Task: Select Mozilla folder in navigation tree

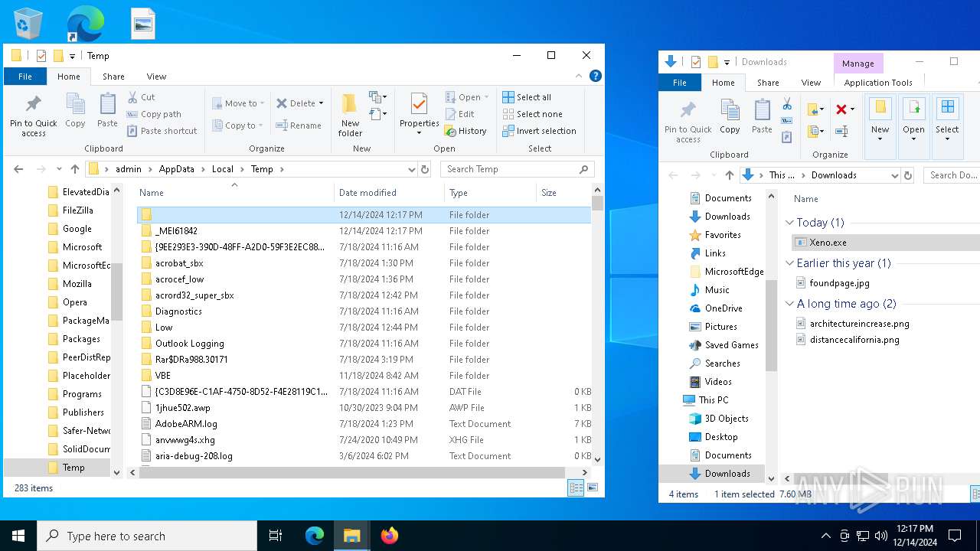Action: (x=77, y=284)
